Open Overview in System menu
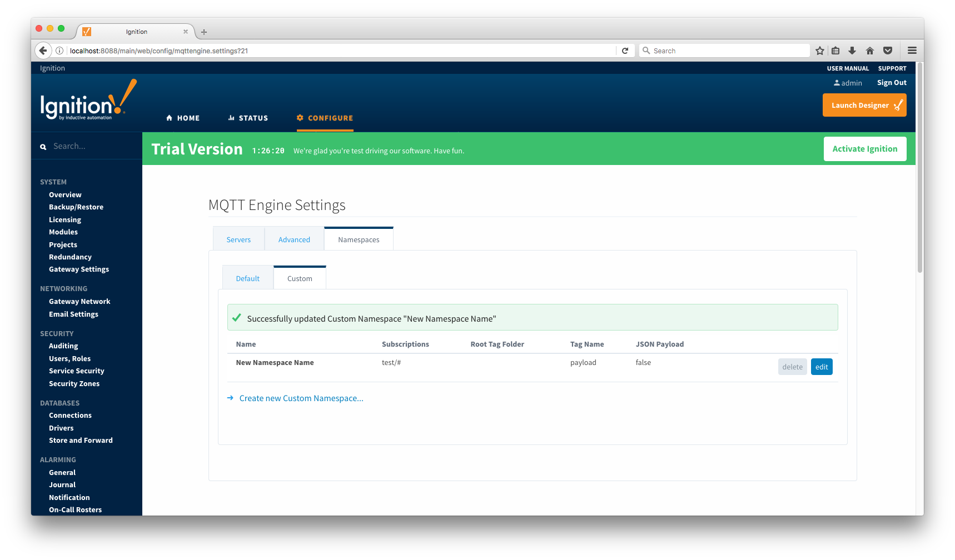 (65, 195)
